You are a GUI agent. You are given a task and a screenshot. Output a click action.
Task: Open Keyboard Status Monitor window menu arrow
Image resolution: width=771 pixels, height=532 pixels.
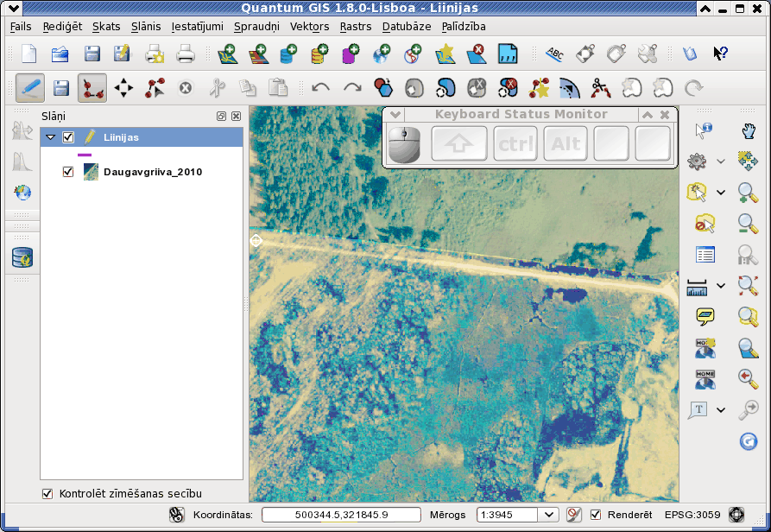[395, 115]
